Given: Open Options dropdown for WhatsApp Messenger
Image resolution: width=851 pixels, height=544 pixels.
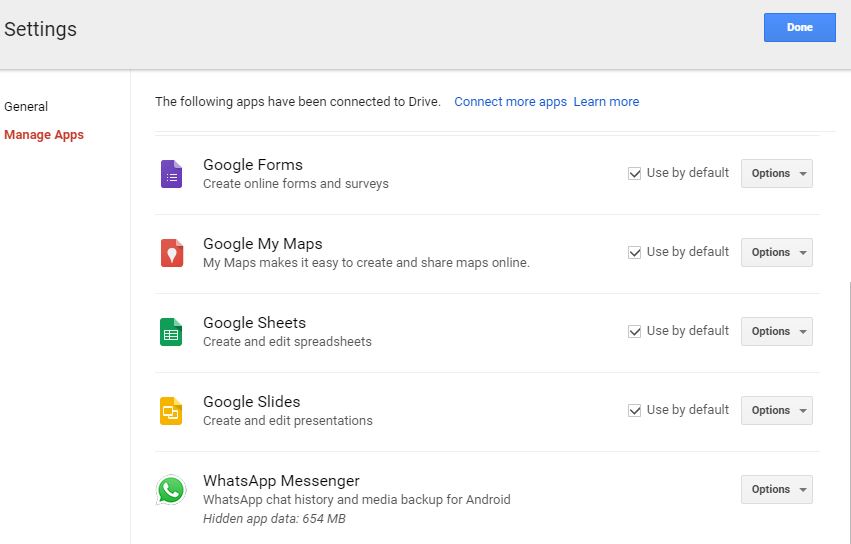Looking at the screenshot, I should [x=776, y=489].
